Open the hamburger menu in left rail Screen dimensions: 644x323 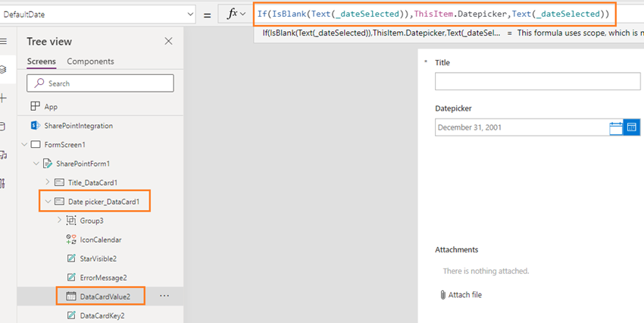point(3,41)
